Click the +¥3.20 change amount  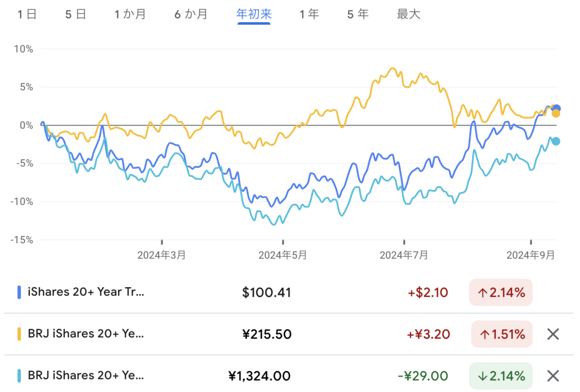pyautogui.click(x=428, y=334)
